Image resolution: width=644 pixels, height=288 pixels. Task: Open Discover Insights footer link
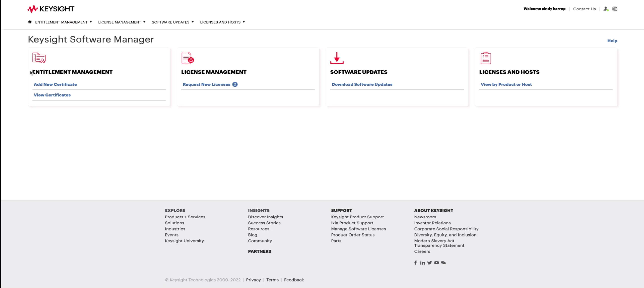coord(265,217)
